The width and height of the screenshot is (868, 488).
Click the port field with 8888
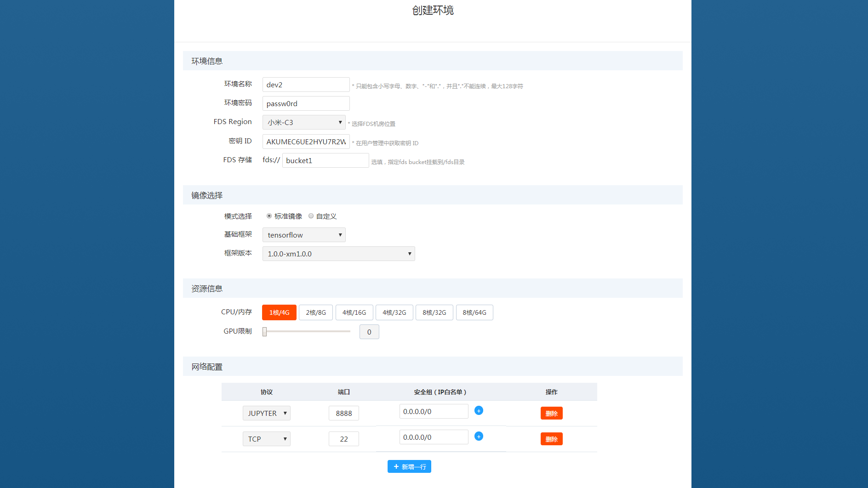coord(344,413)
